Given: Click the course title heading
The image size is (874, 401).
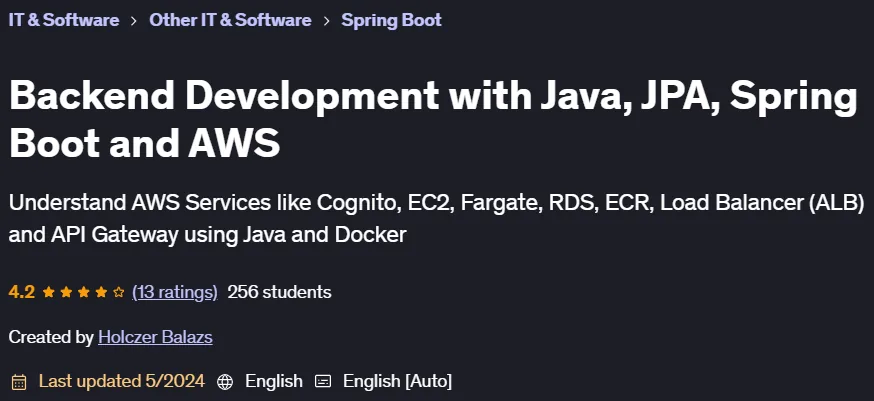Looking at the screenshot, I should (433, 119).
